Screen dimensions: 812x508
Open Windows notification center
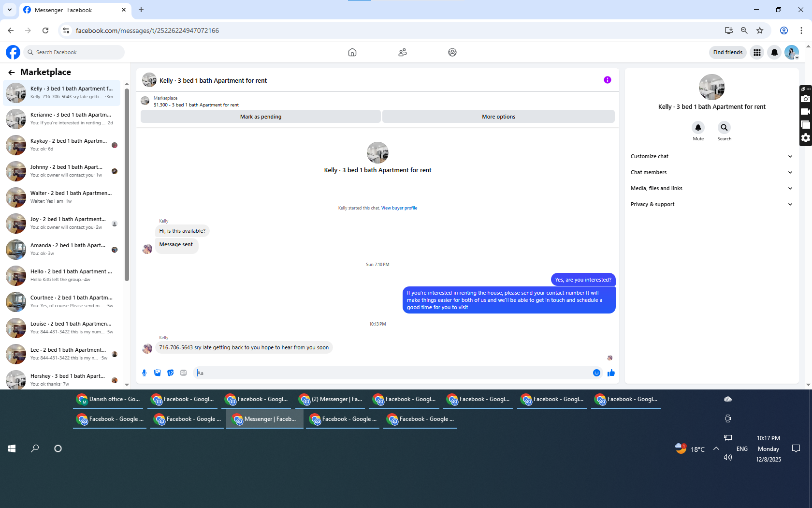(x=796, y=448)
